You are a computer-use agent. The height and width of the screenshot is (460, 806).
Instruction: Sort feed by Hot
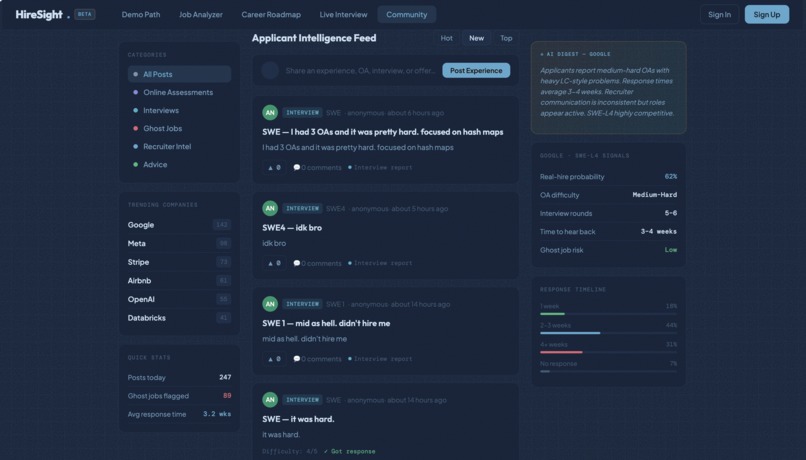click(446, 38)
